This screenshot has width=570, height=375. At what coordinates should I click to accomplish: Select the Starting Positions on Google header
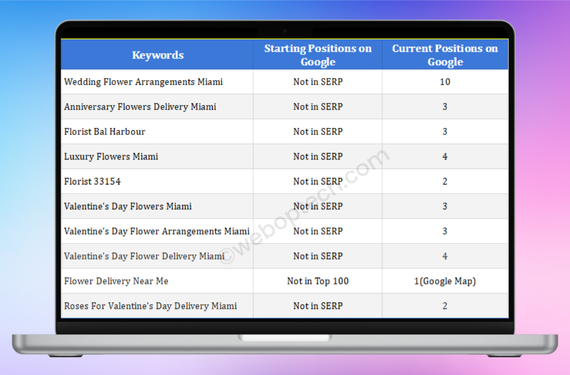coord(318,55)
